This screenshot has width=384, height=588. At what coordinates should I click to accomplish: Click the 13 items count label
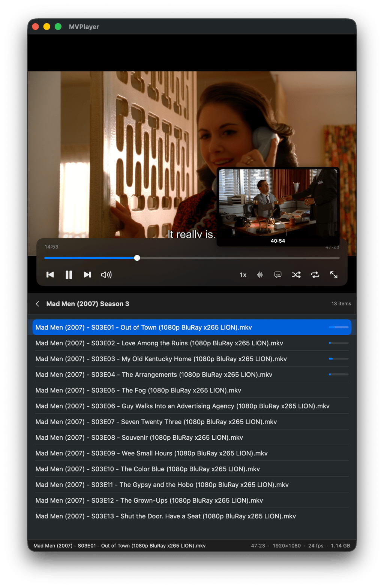(x=341, y=304)
